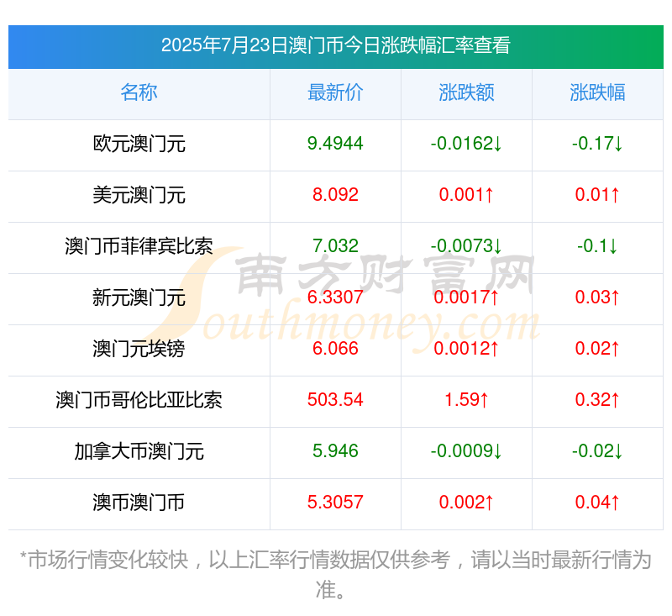Click the row name 澳门币哥伦比亚比索

click(139, 400)
